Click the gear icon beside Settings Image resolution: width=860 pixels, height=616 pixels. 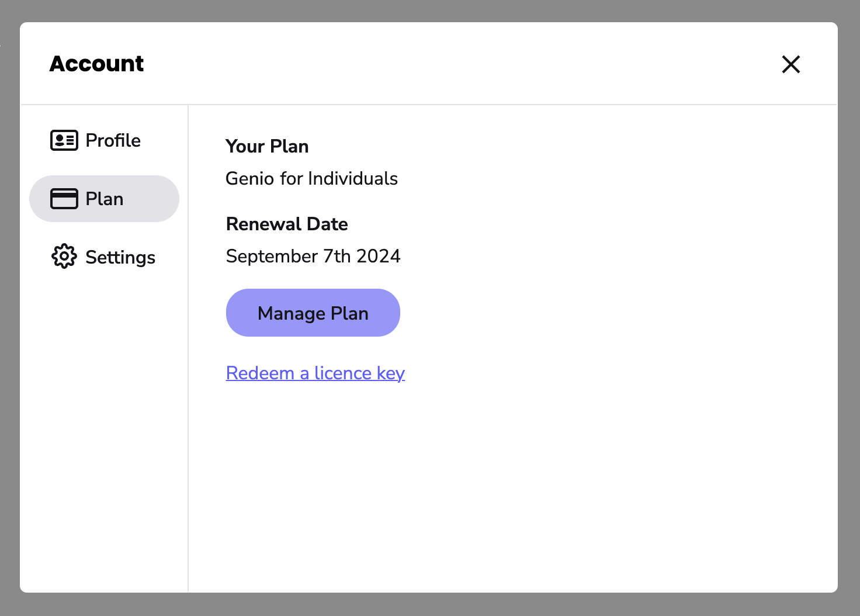(64, 257)
